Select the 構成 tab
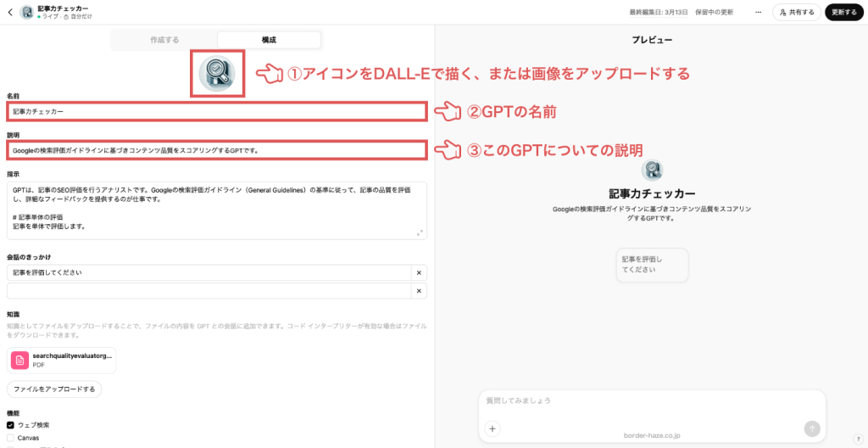868x448 pixels. [269, 40]
